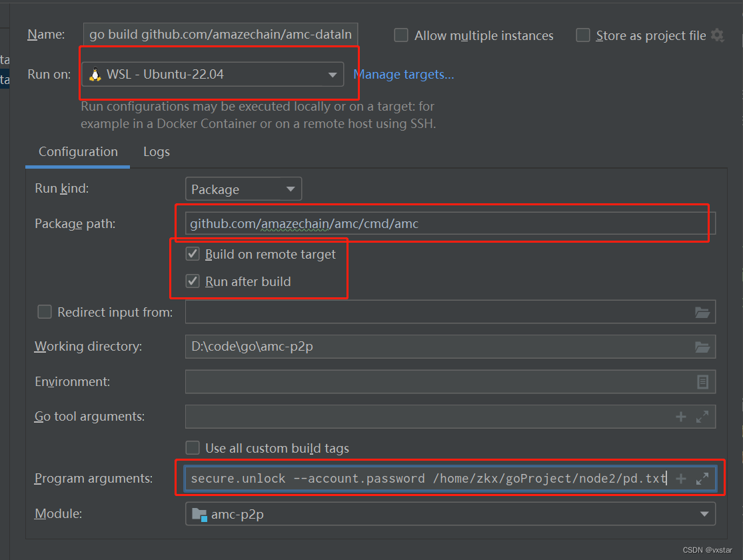Viewport: 743px width, 560px height.
Task: Click the amc-p2p module folder icon
Action: point(199,515)
